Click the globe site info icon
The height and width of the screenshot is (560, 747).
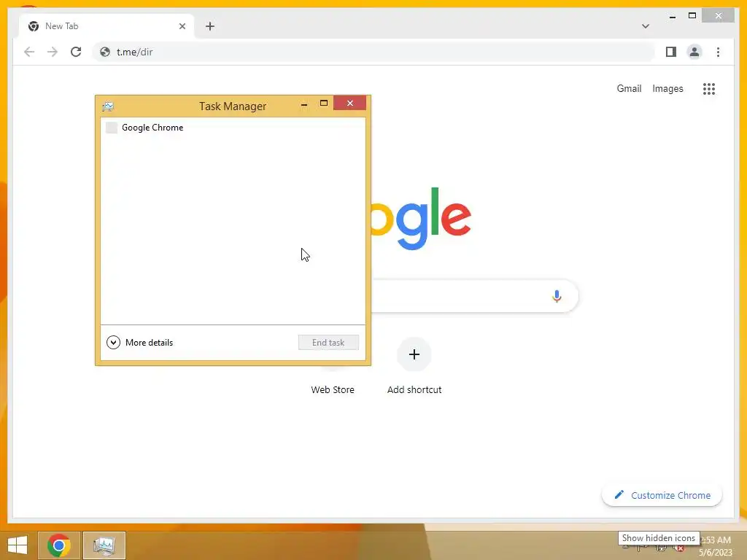[x=105, y=52]
